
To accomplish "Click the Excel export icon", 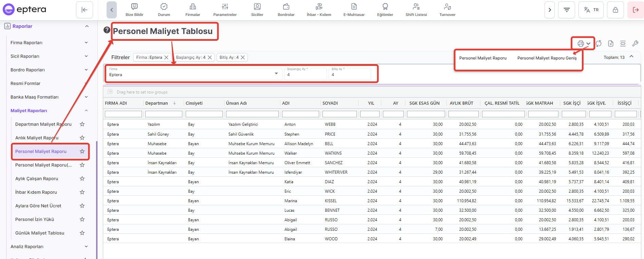I will point(611,44).
